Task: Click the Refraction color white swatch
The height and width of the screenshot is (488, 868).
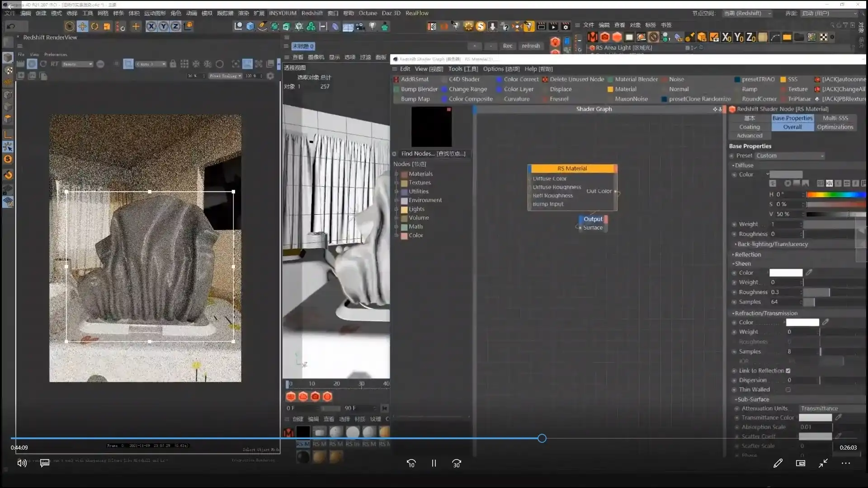Action: pos(802,322)
